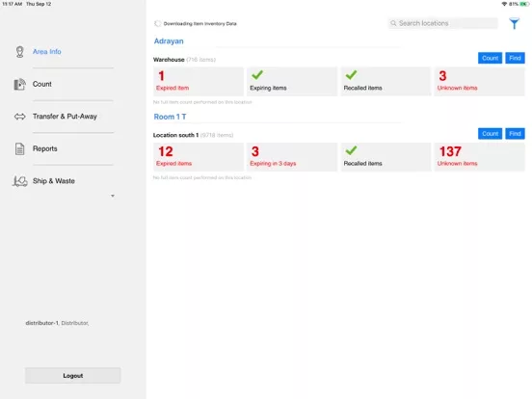
Task: Select the Area Info pin icon
Action: pyautogui.click(x=19, y=52)
